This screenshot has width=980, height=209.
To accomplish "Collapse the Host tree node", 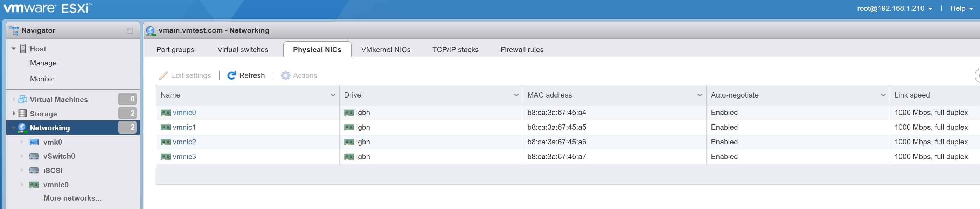I will [x=14, y=49].
